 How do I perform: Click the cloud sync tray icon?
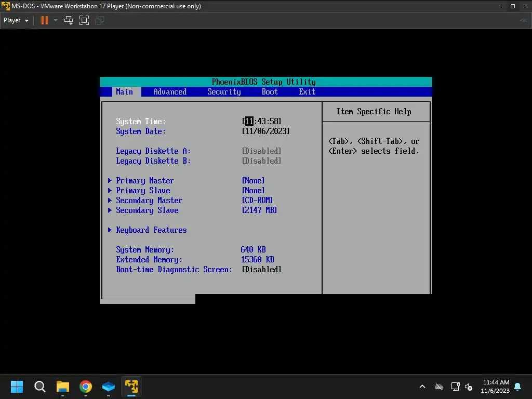(439, 387)
